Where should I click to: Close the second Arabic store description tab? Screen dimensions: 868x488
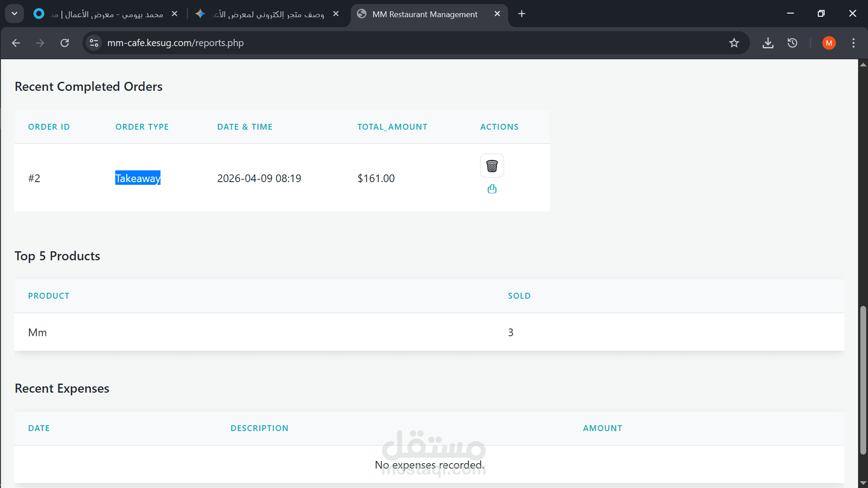click(x=336, y=14)
